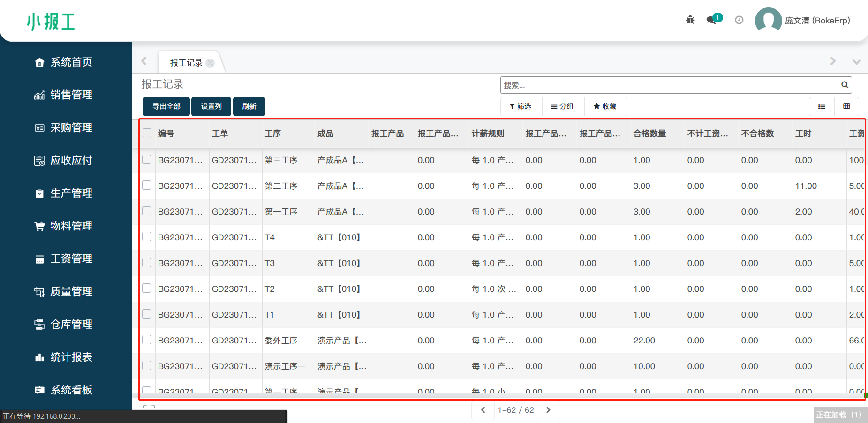The width and height of the screenshot is (868, 423).
Task: Click into the 搜索 search field
Action: 670,85
